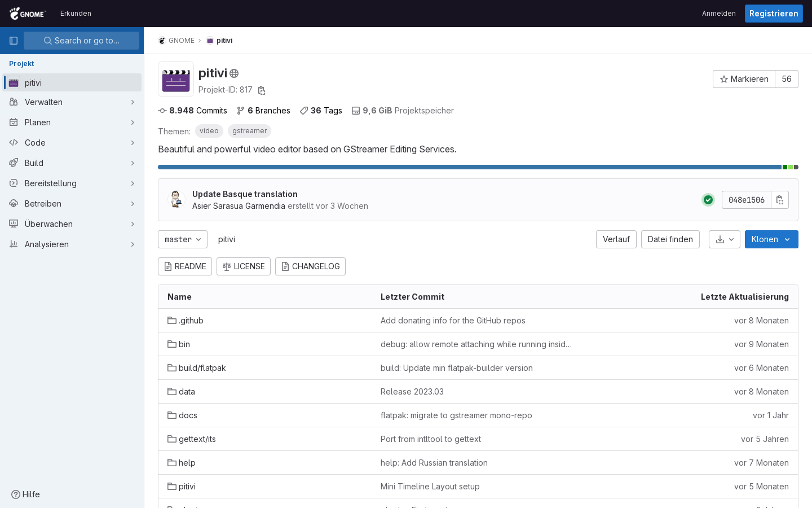Click the GNOME logo in header
Viewport: 812px width, 508px height.
(x=28, y=14)
